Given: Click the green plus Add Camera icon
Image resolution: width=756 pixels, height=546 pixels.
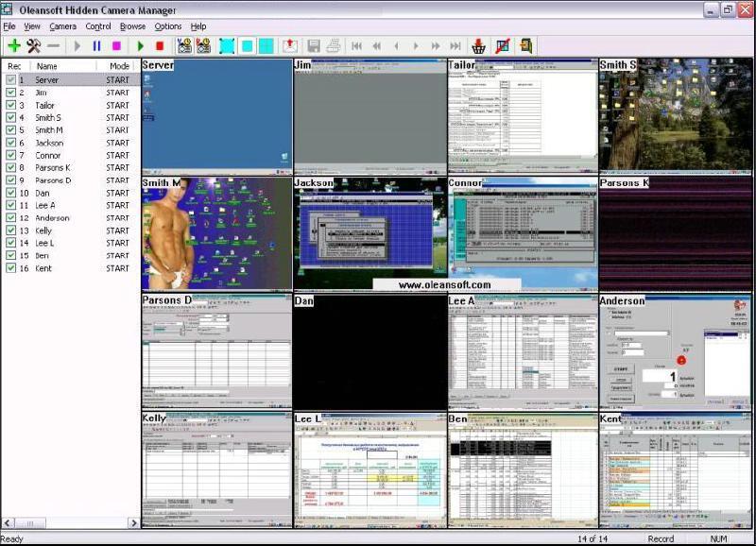Looking at the screenshot, I should tap(13, 45).
